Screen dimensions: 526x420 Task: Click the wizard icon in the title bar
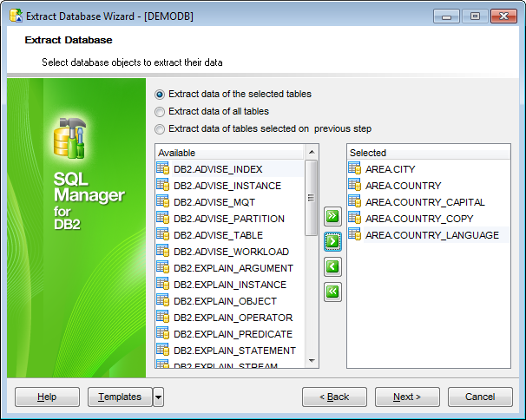click(x=15, y=16)
